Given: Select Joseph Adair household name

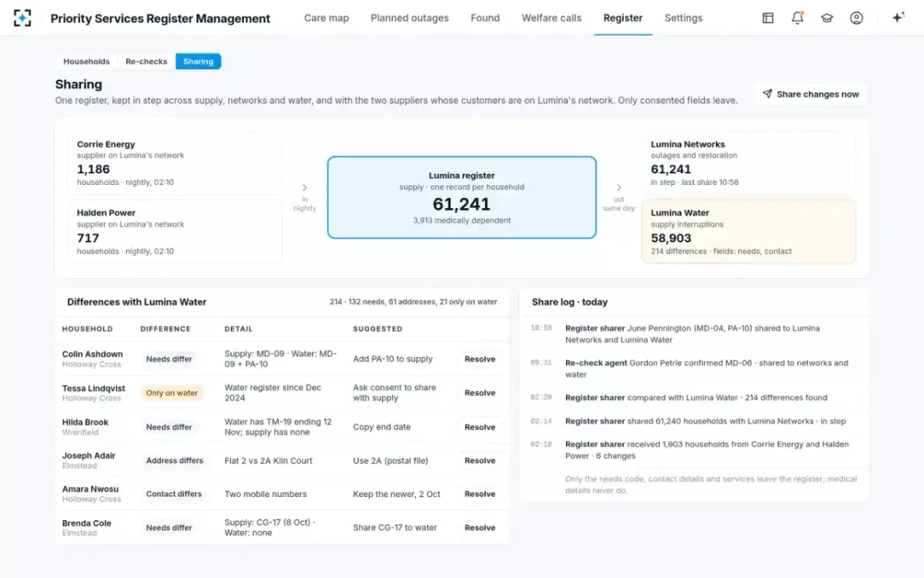Looking at the screenshot, I should [x=89, y=455].
